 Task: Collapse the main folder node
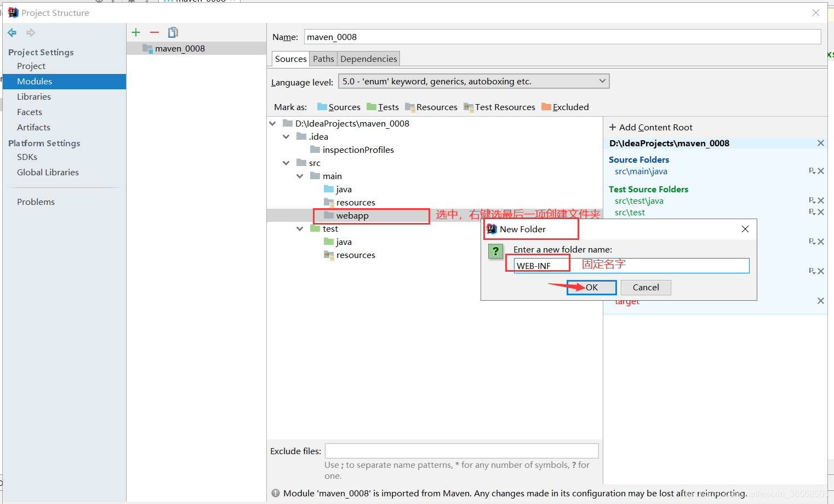click(300, 176)
